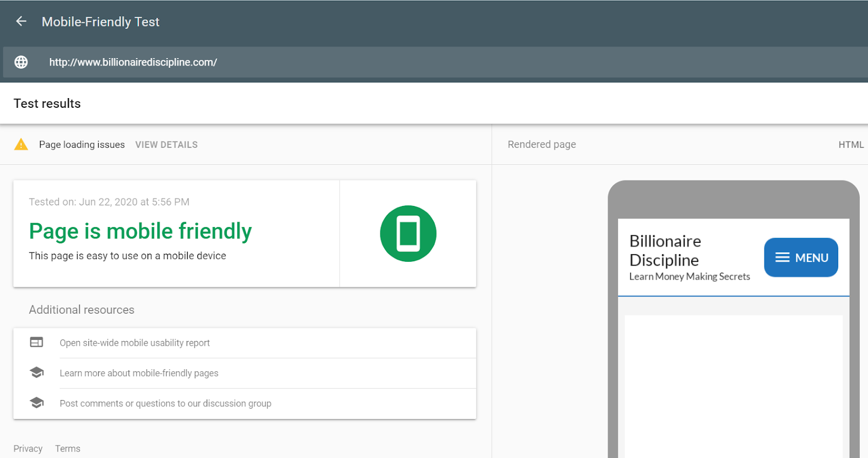This screenshot has height=458, width=868.
Task: Click the back arrow icon
Action: pyautogui.click(x=21, y=21)
